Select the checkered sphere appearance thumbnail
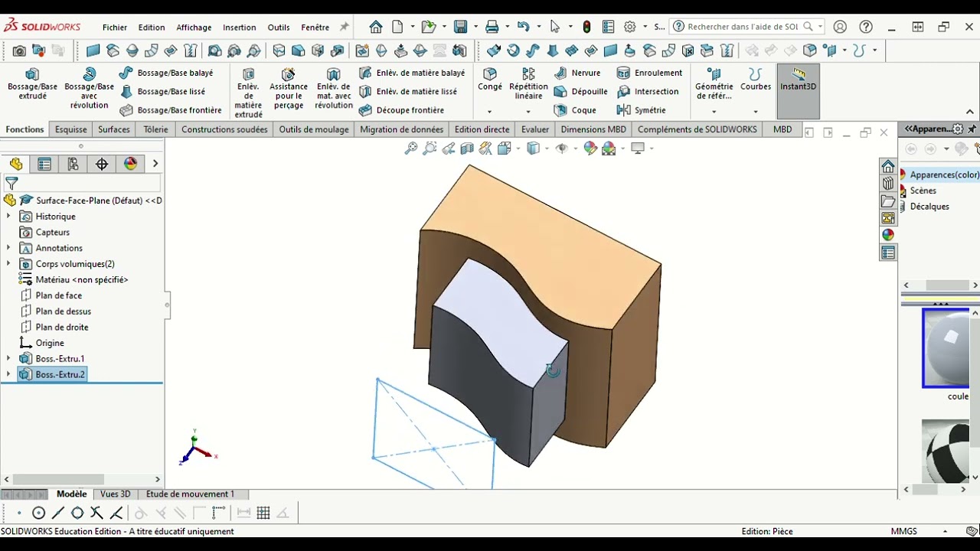980x551 pixels. 946,451
